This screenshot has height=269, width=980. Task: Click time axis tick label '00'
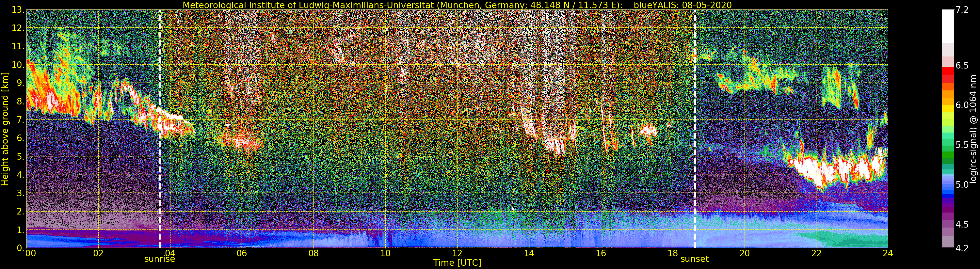(30, 253)
